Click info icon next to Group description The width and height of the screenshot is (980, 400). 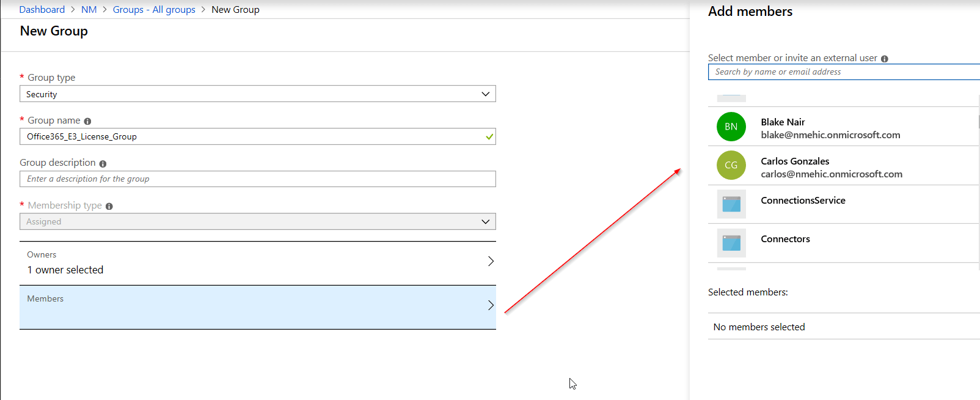click(103, 163)
